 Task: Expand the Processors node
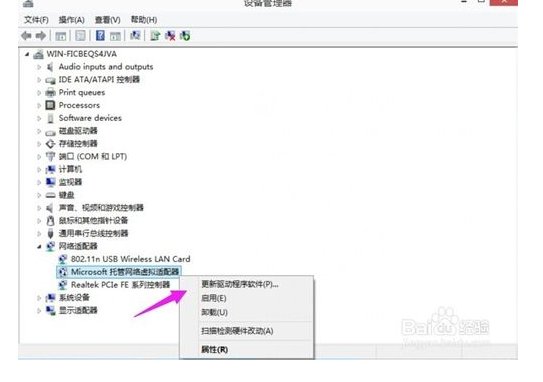(39, 105)
